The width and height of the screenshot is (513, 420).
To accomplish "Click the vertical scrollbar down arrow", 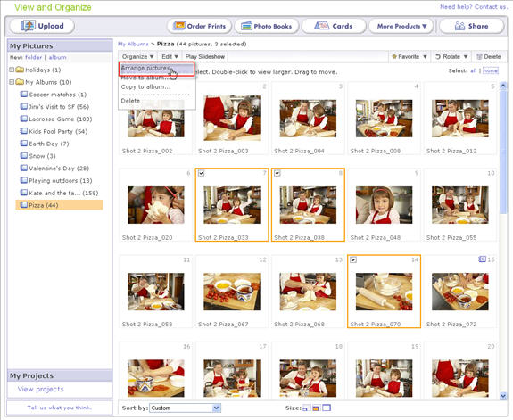I will pyautogui.click(x=503, y=396).
